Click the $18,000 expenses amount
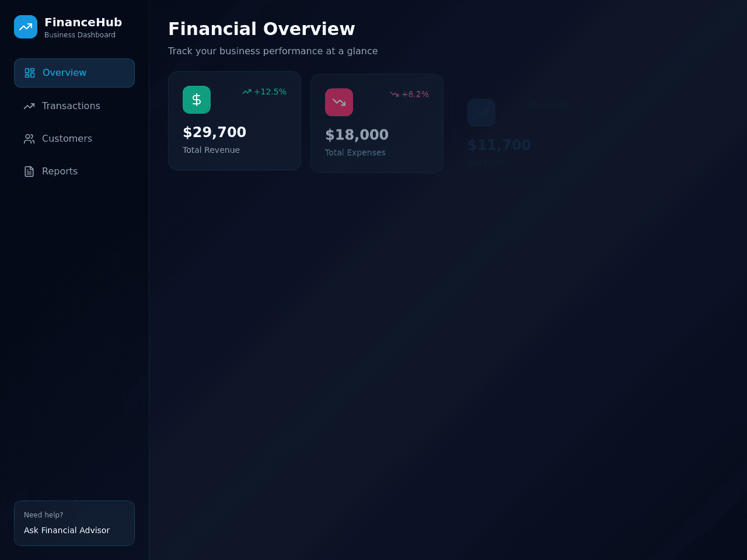The width and height of the screenshot is (747, 560). pyautogui.click(x=357, y=135)
